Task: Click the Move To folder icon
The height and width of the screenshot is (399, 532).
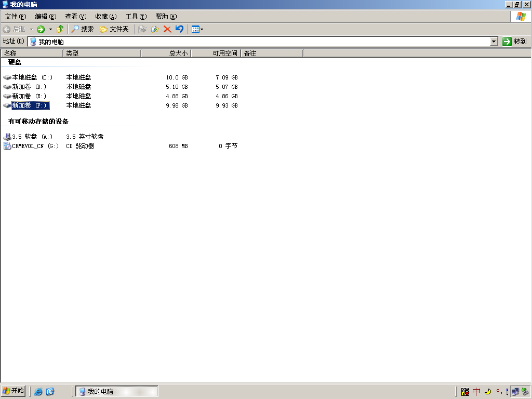Action: tap(142, 29)
